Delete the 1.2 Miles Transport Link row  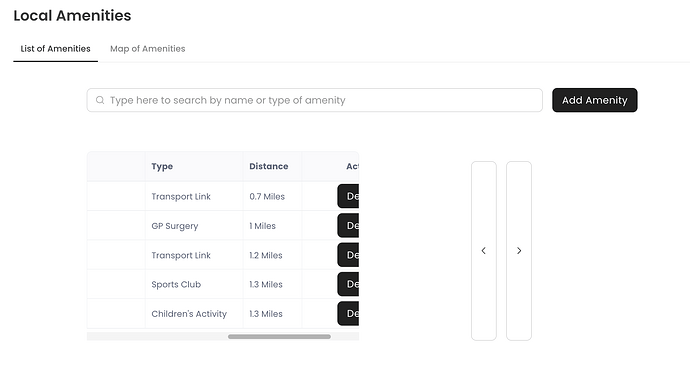click(348, 255)
